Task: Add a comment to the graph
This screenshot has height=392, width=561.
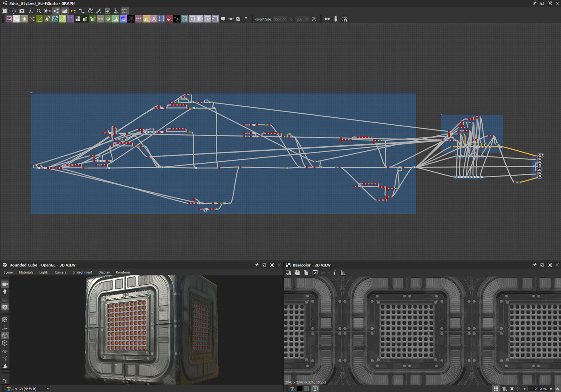Action: pyautogui.click(x=223, y=19)
